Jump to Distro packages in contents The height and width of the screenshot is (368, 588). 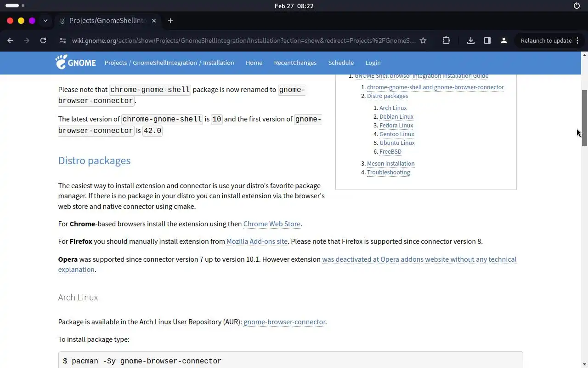coord(387,96)
